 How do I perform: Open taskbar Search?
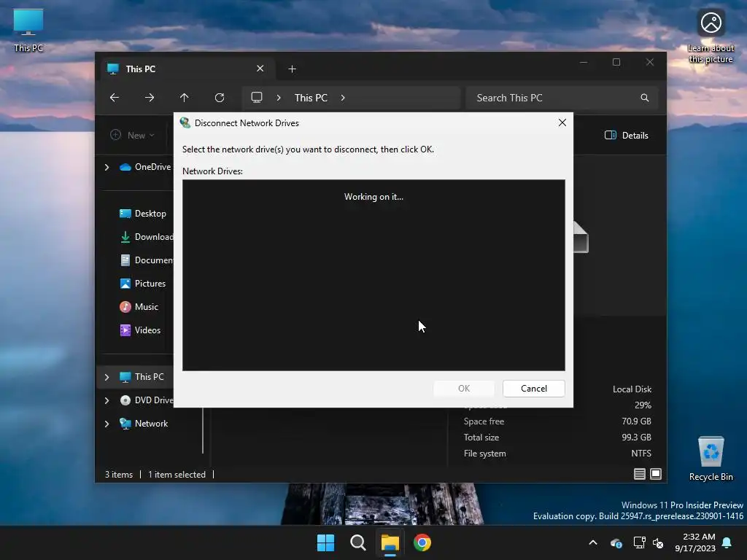pos(357,542)
